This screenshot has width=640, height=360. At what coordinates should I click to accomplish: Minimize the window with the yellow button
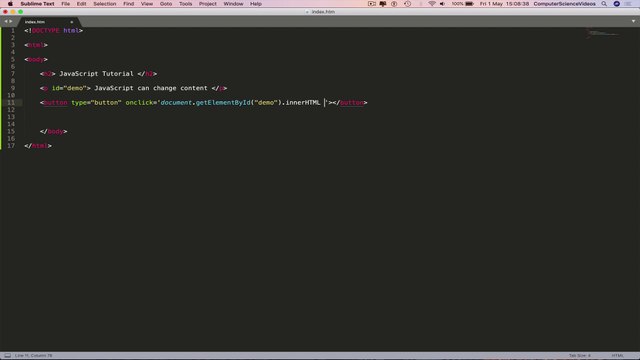point(13,12)
